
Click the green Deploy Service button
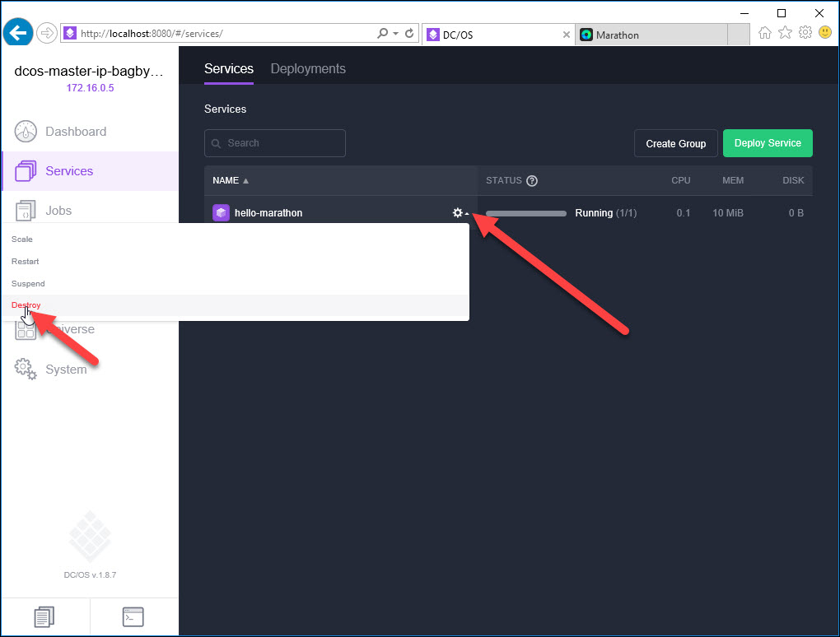click(x=768, y=143)
